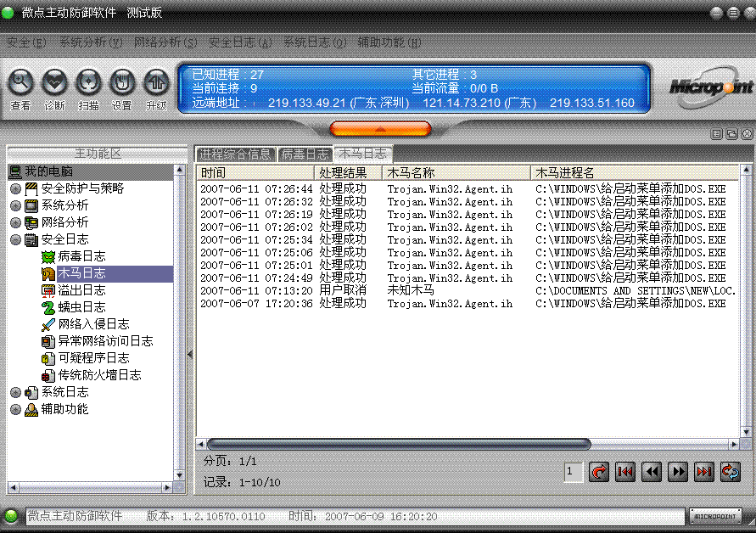
Task: Select 我的电脑 root in the tree
Action: [x=48, y=171]
